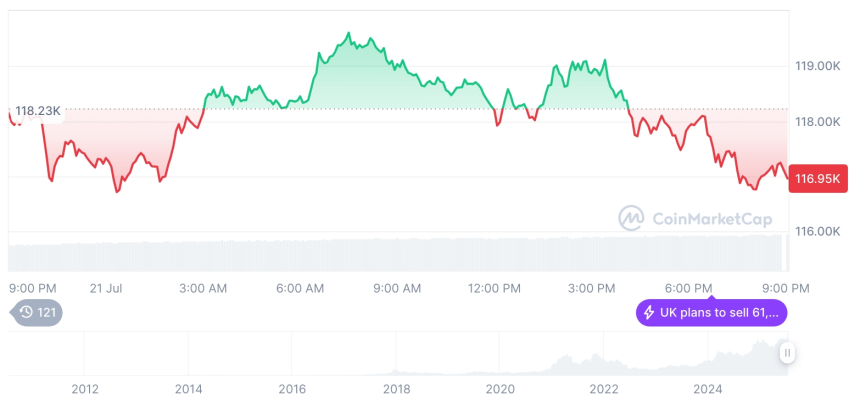Select the 6:00 PM time axis label
The height and width of the screenshot is (401, 860).
689,288
